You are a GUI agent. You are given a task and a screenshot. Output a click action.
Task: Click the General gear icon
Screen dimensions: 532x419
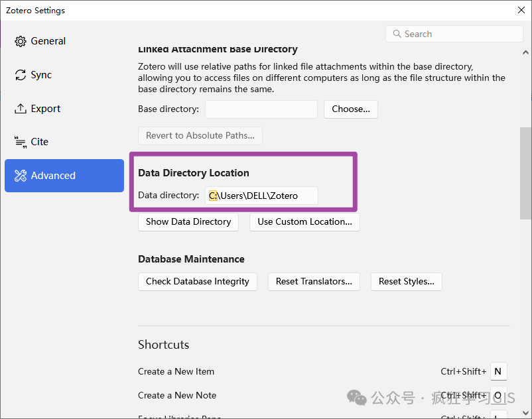point(21,41)
